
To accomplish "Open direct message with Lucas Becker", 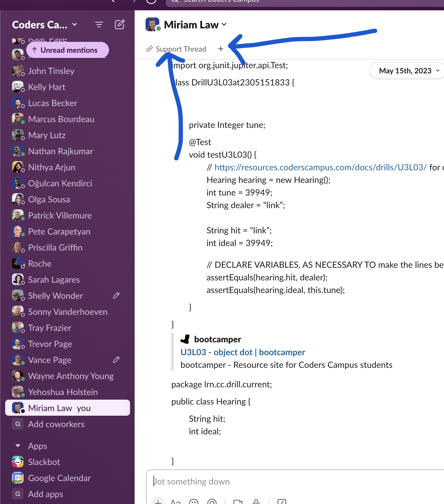I will click(x=68, y=103).
